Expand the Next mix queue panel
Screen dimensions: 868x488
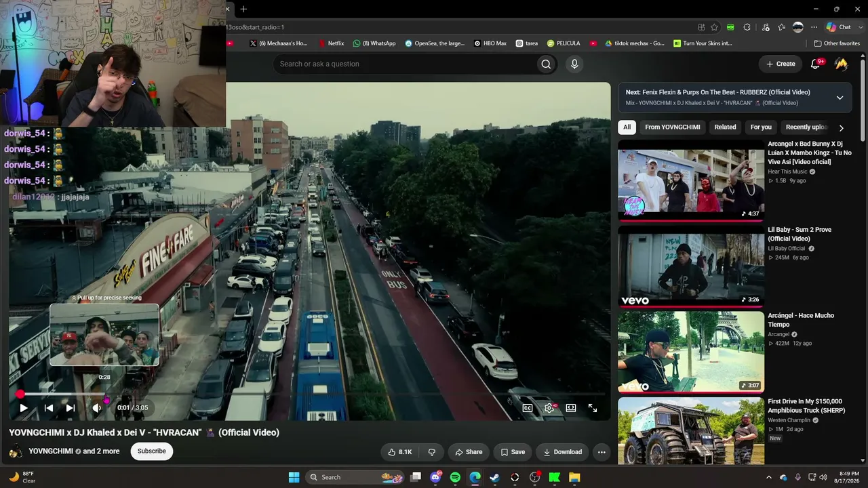(840, 98)
